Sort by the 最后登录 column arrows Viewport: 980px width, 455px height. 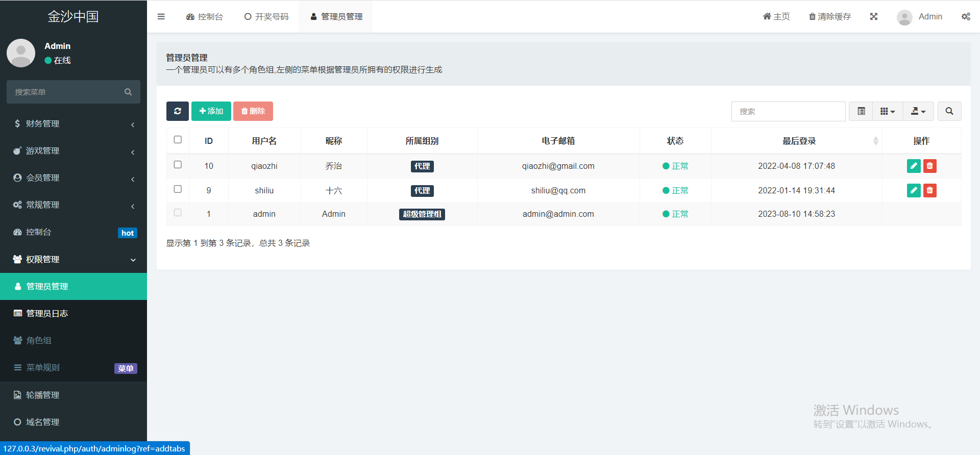pyautogui.click(x=876, y=141)
